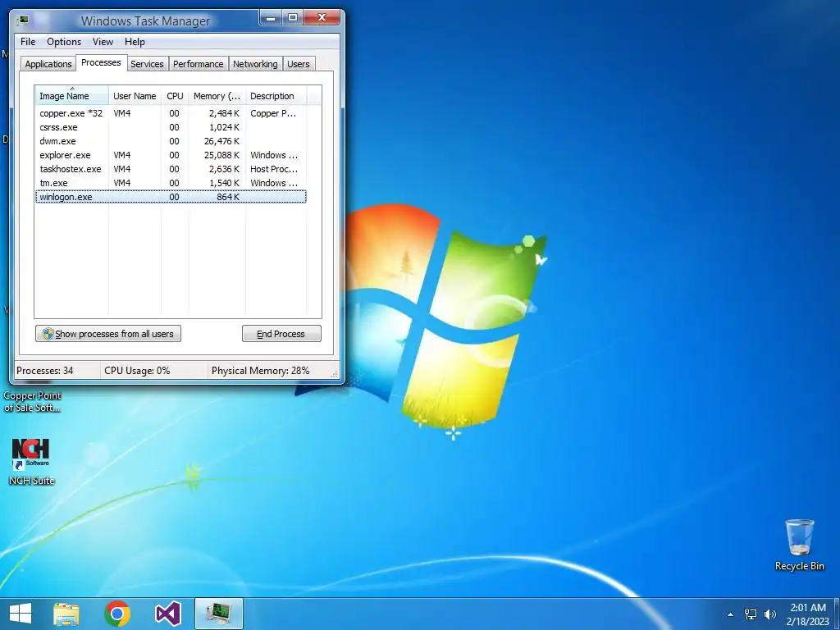Maximize the Task Manager window
Image resolution: width=840 pixels, height=630 pixels.
click(x=293, y=18)
